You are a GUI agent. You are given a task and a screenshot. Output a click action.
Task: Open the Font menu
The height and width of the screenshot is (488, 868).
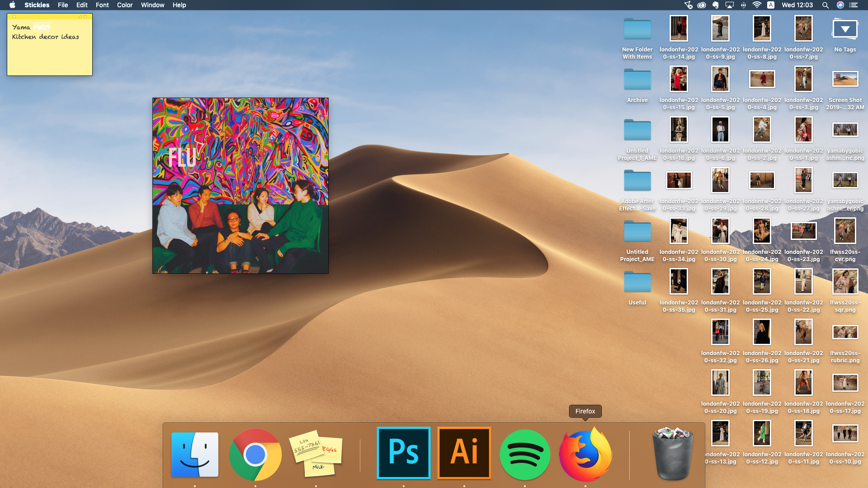102,5
